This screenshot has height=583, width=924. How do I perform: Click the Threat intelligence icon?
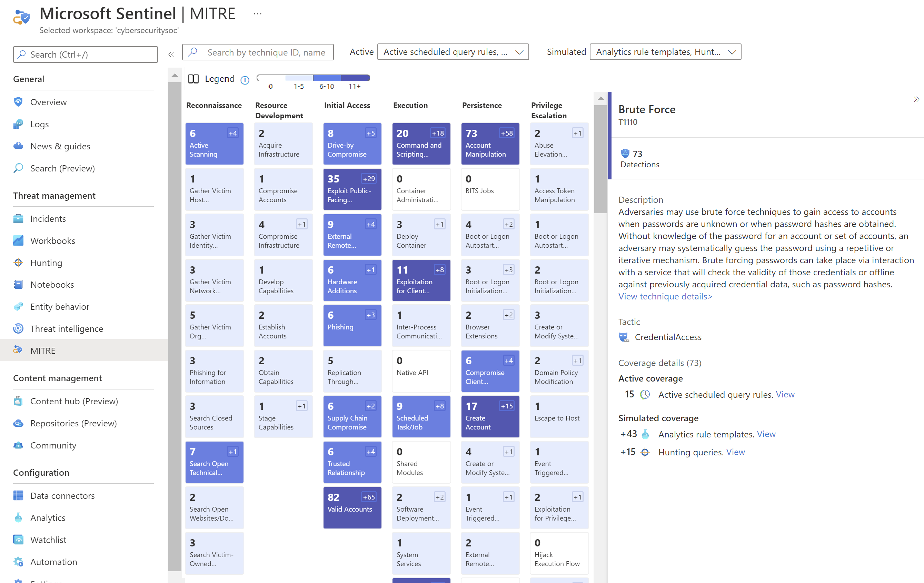(x=19, y=328)
